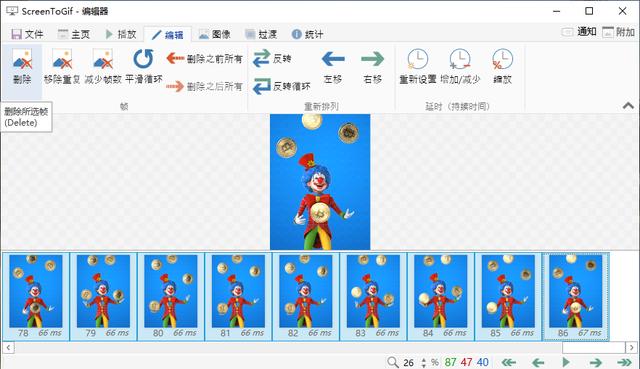Click scrollbar right arrow of frame list
The height and width of the screenshot is (369, 640).
point(631,348)
